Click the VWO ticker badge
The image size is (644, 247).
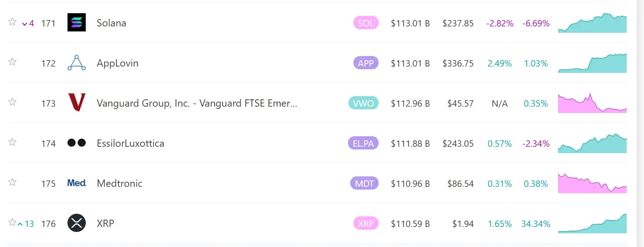[x=363, y=103]
